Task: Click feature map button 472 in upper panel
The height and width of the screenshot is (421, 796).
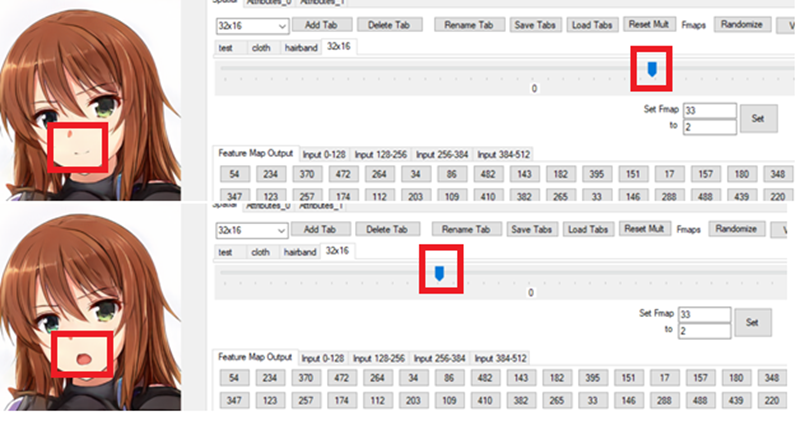Action: (343, 174)
